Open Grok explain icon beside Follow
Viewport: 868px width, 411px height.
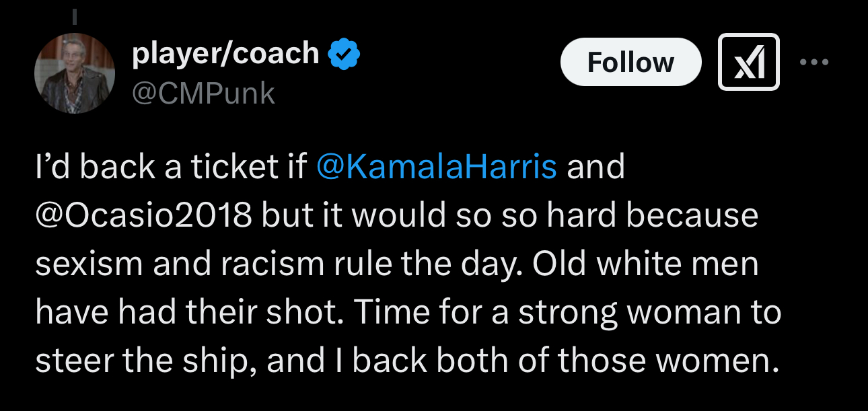(x=749, y=62)
